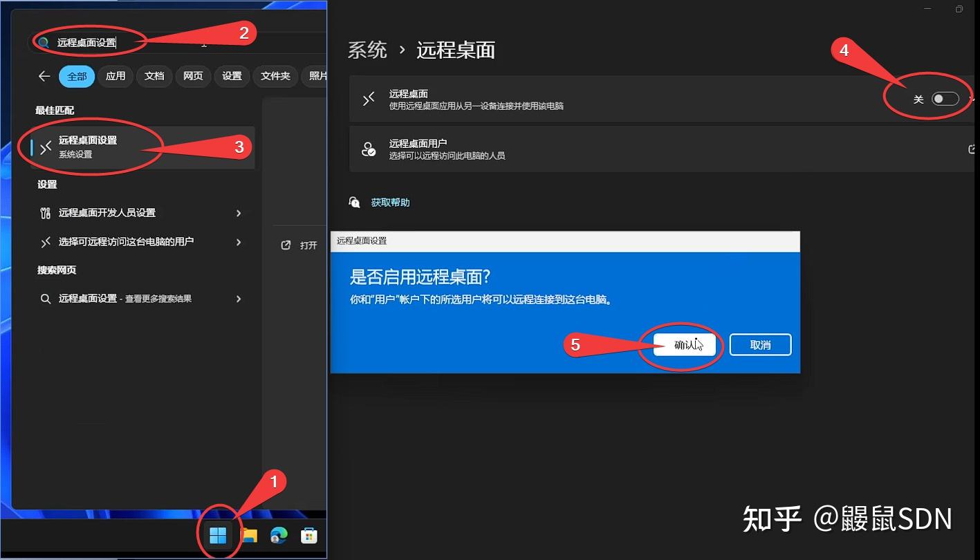Select the 全部 search filter tab
This screenshot has width=980, height=560.
[77, 76]
